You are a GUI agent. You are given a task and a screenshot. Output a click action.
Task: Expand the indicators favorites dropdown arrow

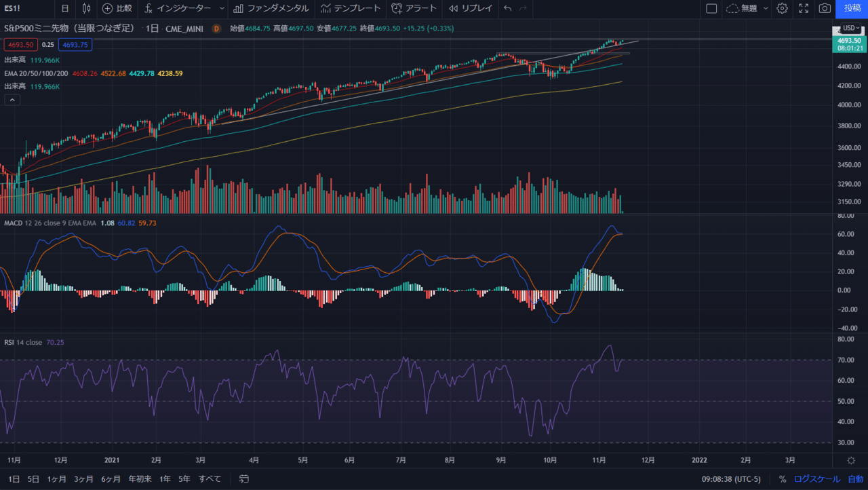tap(222, 8)
